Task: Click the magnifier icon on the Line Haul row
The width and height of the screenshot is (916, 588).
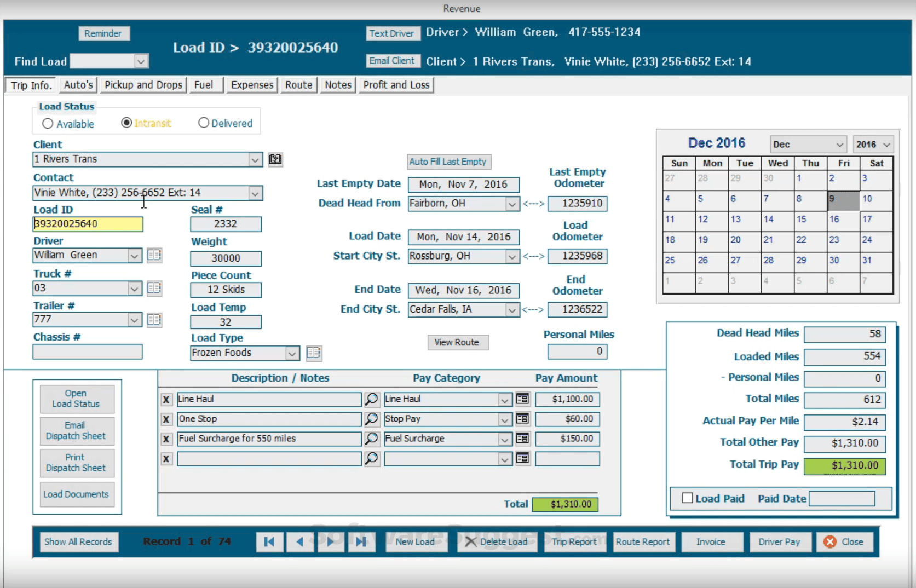Action: click(x=372, y=399)
